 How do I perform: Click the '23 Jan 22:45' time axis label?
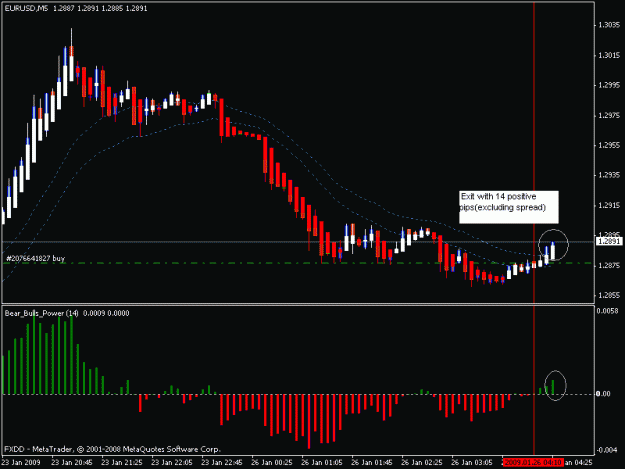click(222, 463)
